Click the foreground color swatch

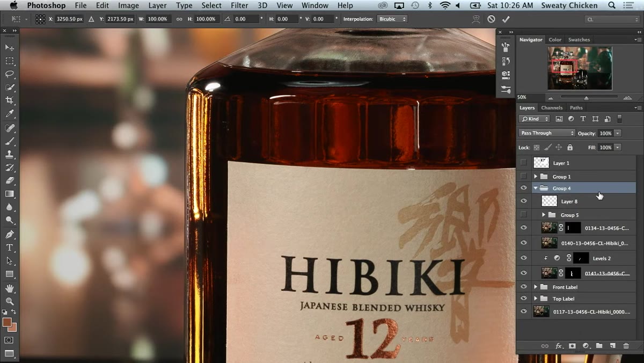(7, 322)
